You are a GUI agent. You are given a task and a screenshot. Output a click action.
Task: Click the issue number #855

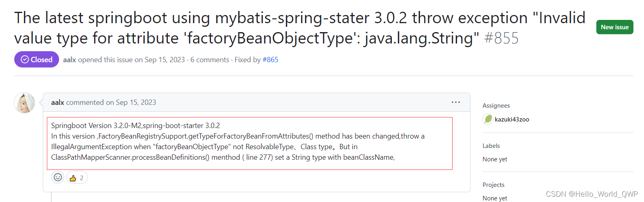point(501,38)
